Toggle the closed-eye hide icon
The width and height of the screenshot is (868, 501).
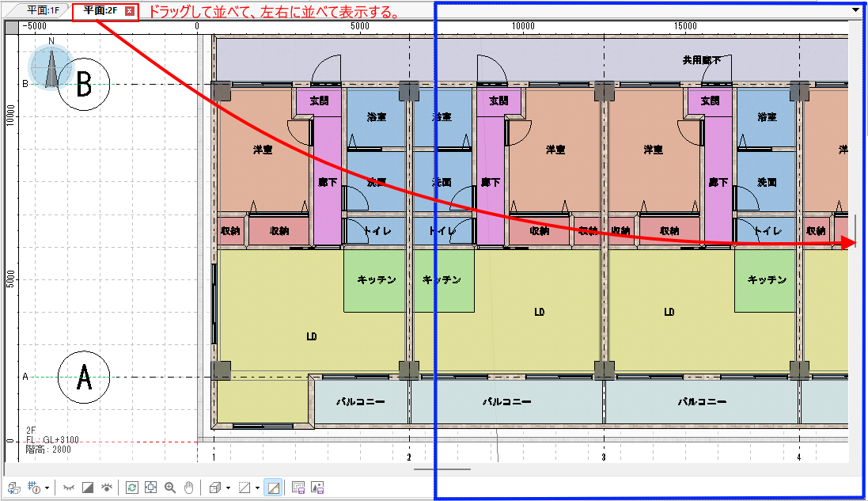69,488
